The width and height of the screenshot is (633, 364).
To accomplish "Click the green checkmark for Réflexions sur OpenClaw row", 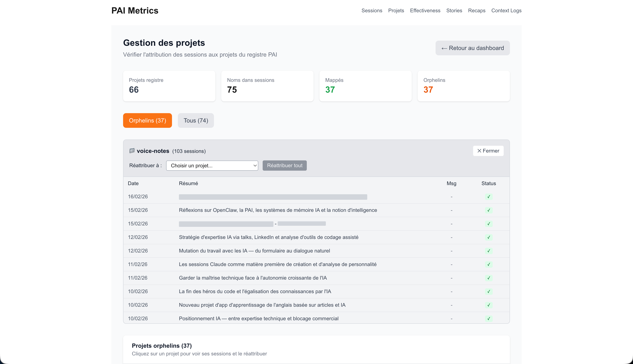I will coord(488,210).
